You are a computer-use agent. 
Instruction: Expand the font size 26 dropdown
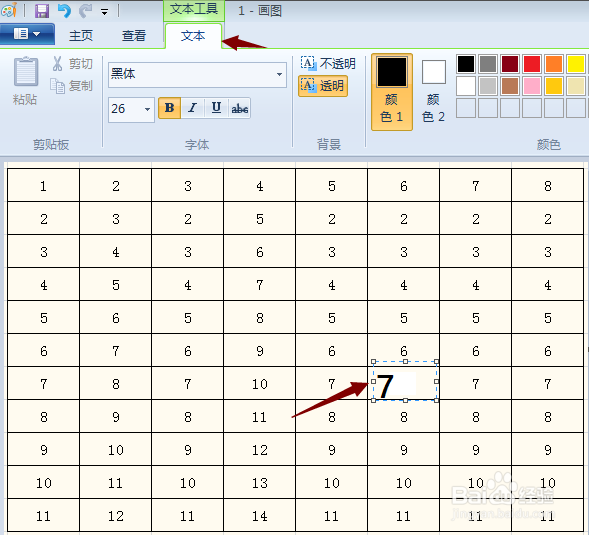coord(147,109)
